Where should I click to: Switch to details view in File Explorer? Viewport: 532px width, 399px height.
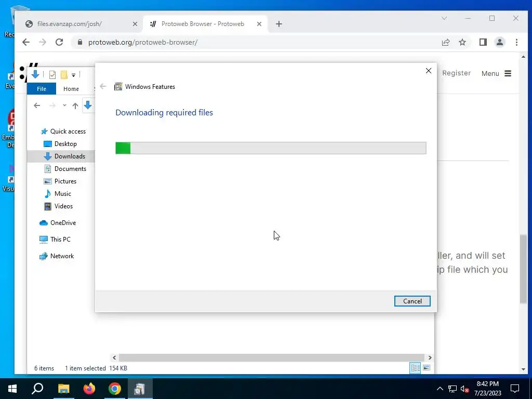[415, 368]
